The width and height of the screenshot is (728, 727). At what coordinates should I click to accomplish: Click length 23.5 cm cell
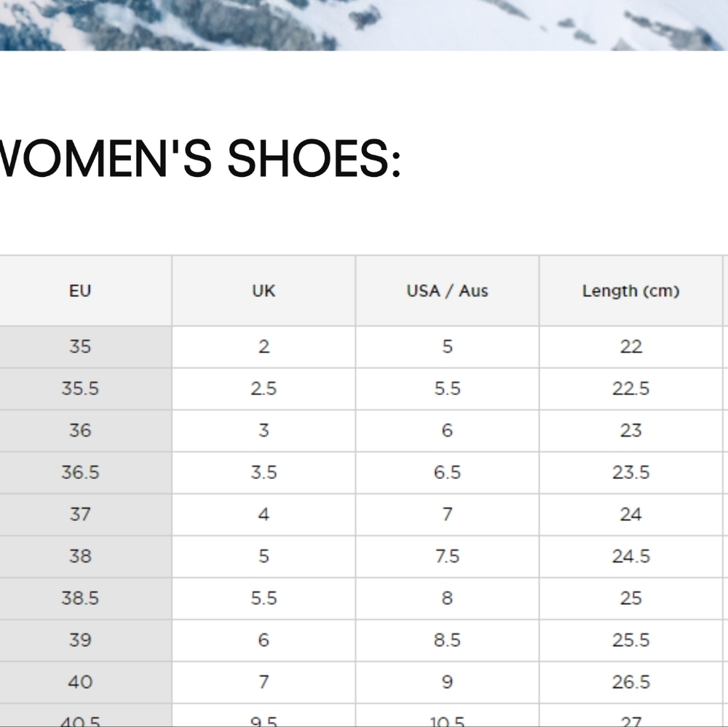click(631, 472)
